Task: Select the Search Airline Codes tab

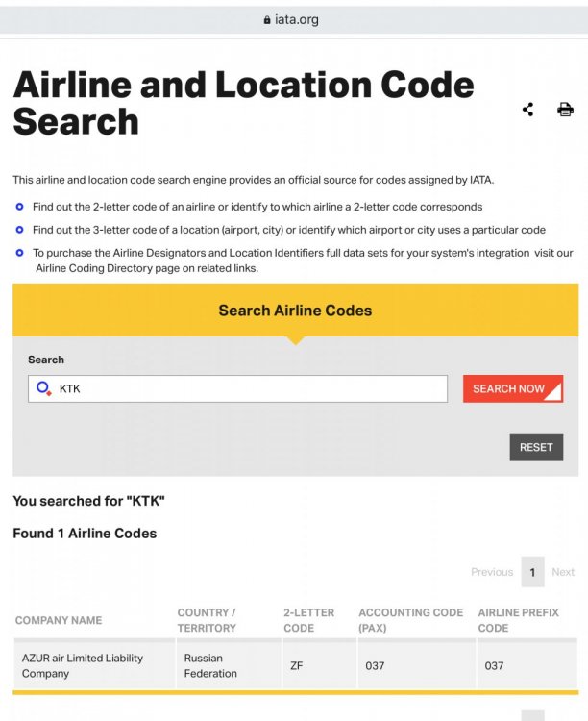Action: tap(295, 311)
